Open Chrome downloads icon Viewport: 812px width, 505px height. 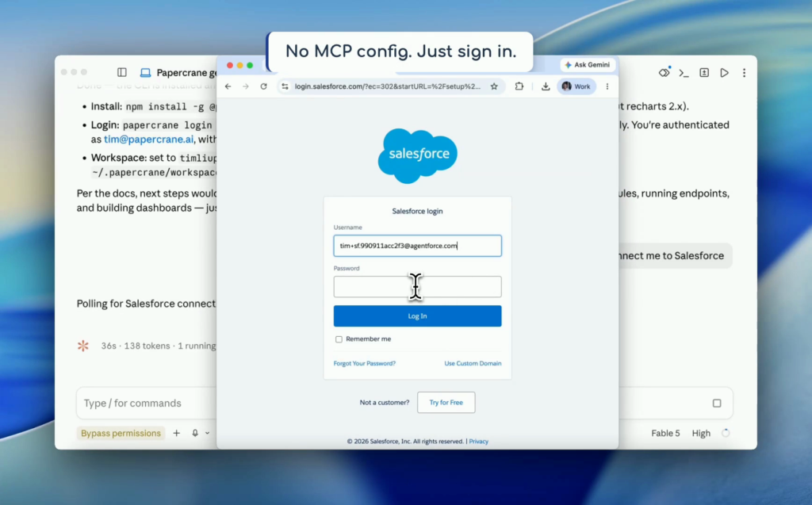[546, 86]
